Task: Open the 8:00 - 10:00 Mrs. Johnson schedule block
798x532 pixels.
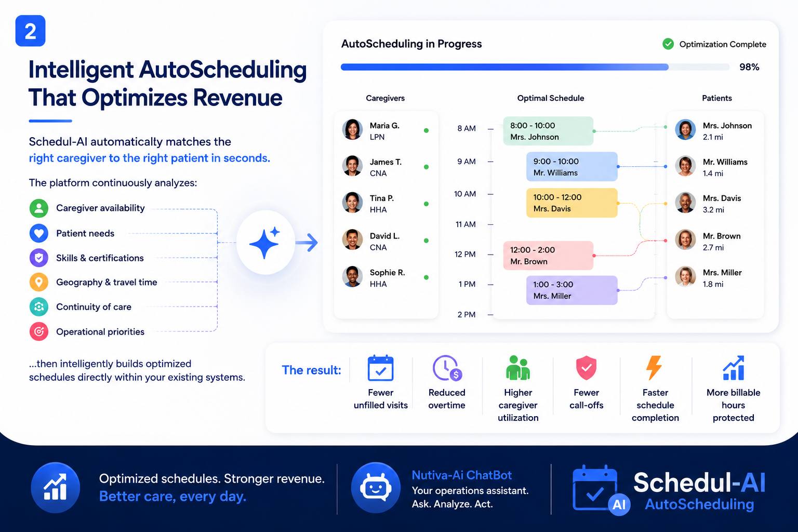Action: click(x=548, y=131)
